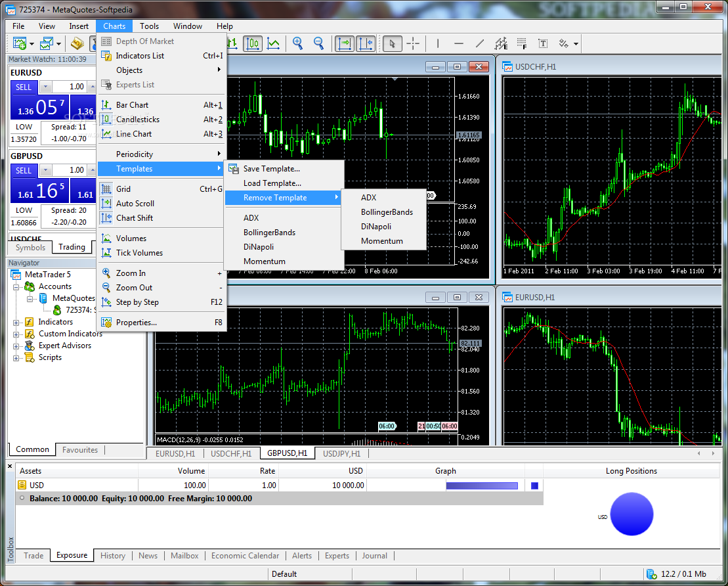
Task: Click the zoom in magnifier toolbar icon
Action: (297, 43)
